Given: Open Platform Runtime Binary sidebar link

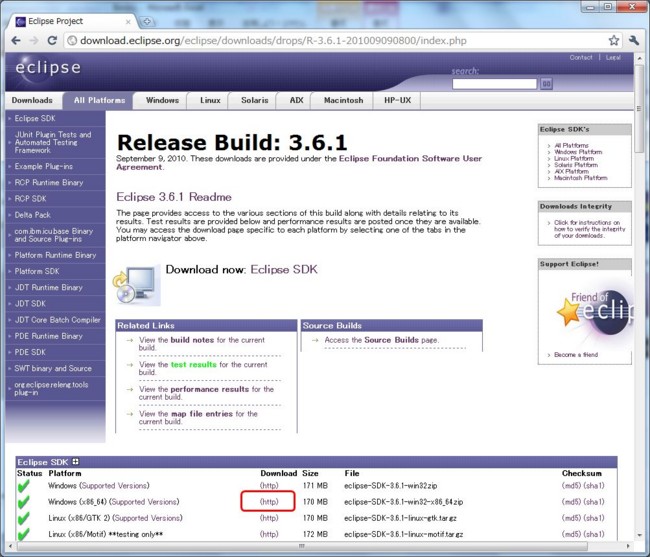Looking at the screenshot, I should coord(55,255).
